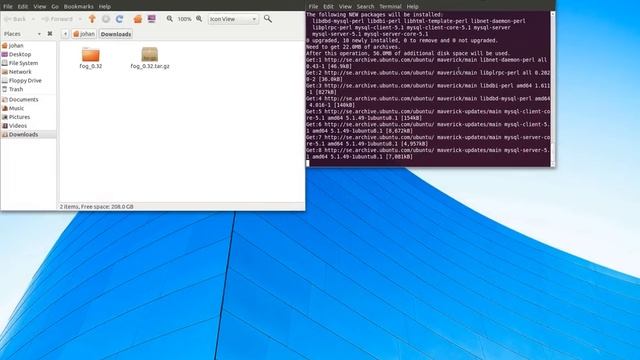
Task: Open the Go menu
Action: click(55, 7)
